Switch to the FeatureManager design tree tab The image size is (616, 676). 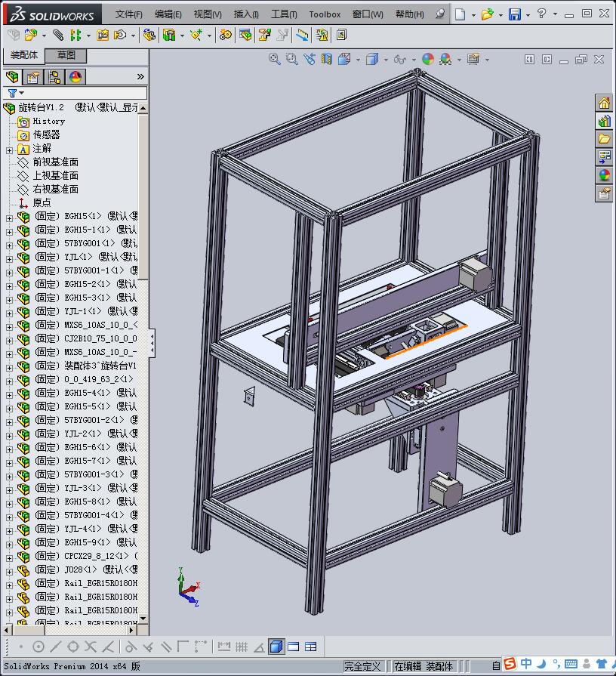pyautogui.click(x=13, y=77)
